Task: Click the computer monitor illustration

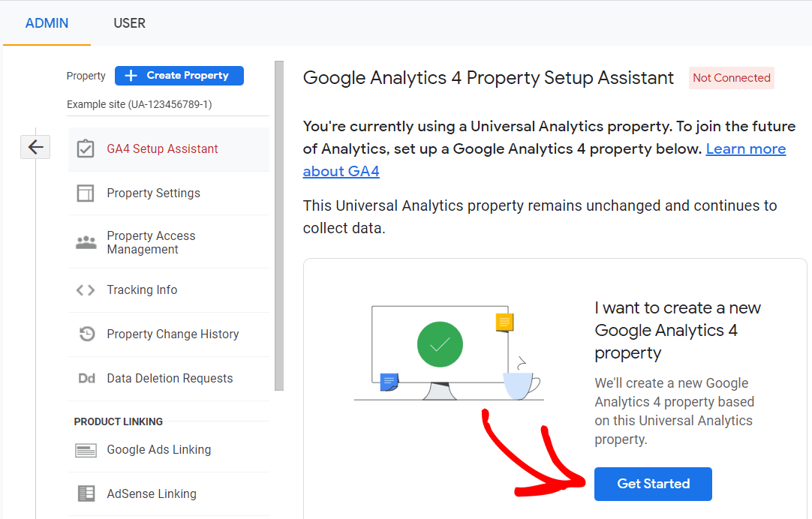Action: click(x=441, y=349)
